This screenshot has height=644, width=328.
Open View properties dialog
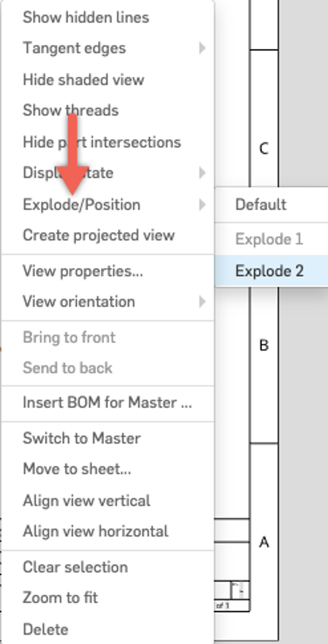[83, 271]
